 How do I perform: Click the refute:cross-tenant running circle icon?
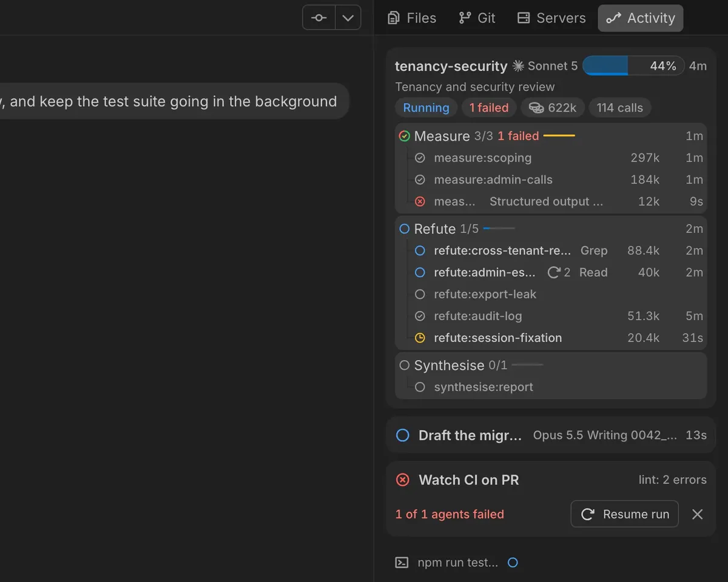coord(420,250)
